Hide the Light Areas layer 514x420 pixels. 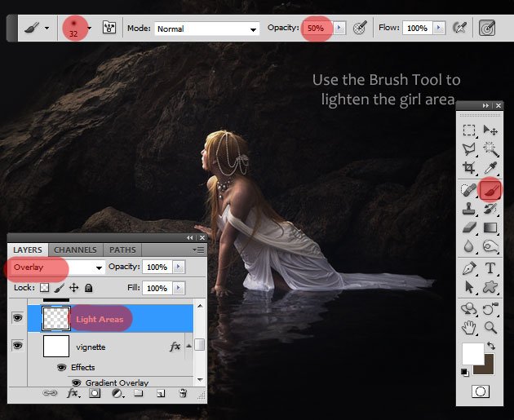click(17, 317)
